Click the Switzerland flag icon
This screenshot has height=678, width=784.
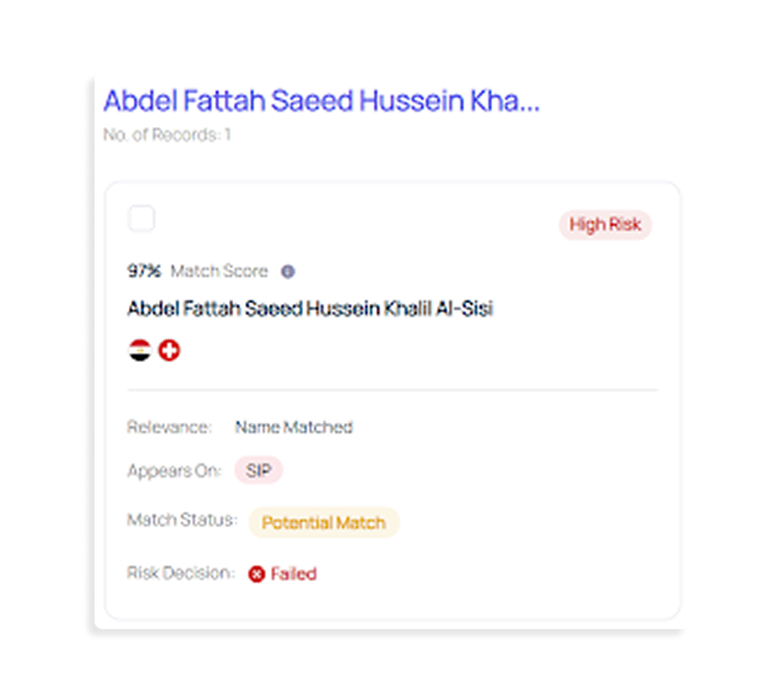[170, 351]
